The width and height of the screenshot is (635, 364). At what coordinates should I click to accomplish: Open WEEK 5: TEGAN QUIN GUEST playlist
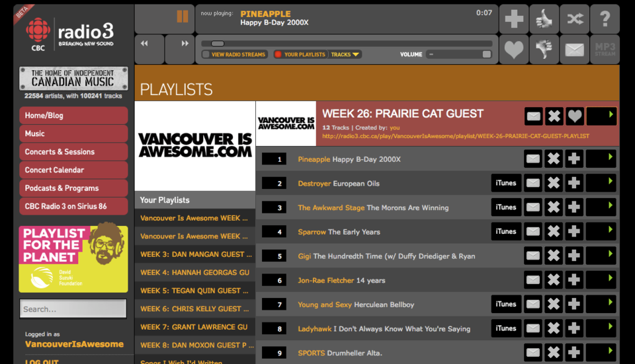tap(195, 291)
